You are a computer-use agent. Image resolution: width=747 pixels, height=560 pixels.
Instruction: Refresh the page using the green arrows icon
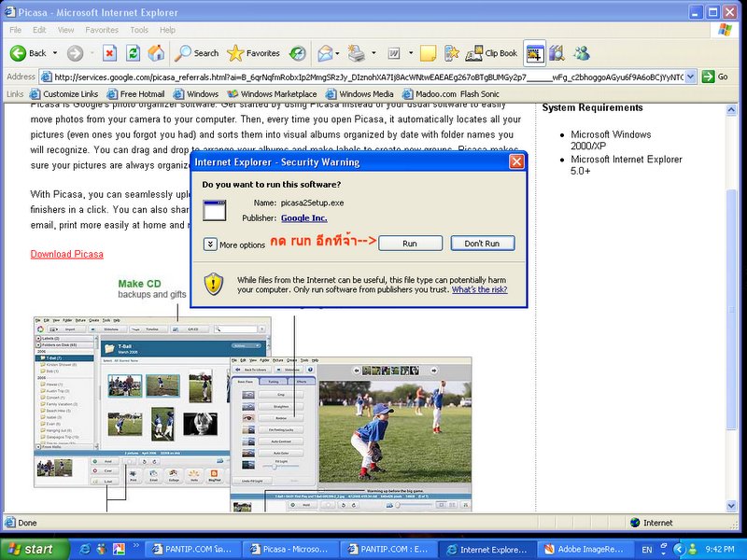(x=133, y=53)
